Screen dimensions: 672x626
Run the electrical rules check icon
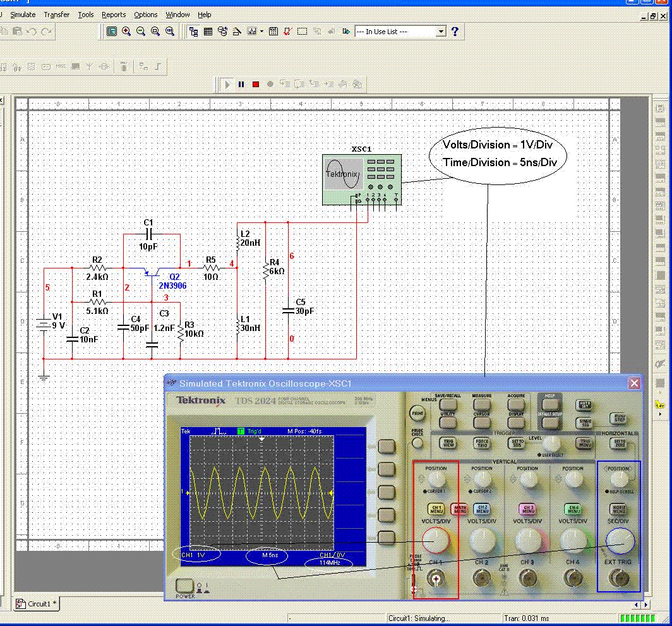pos(287,32)
